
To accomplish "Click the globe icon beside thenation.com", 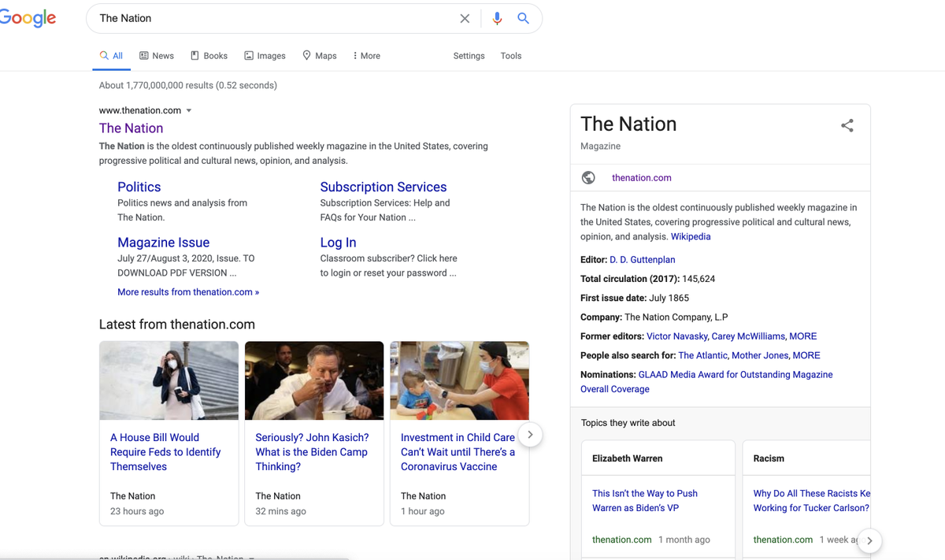I will pyautogui.click(x=588, y=177).
